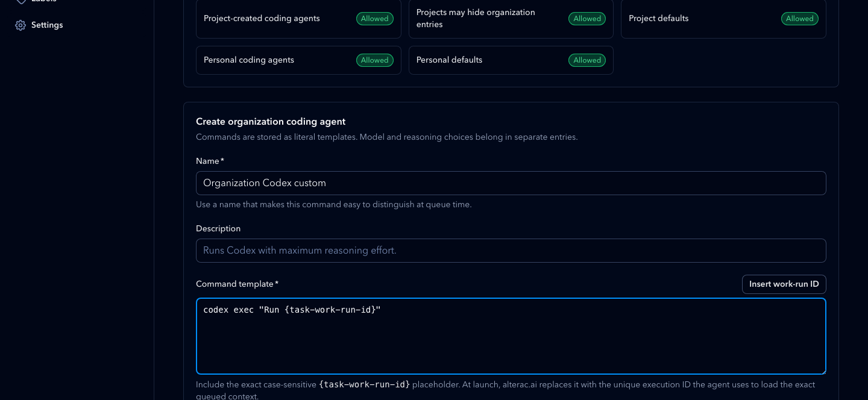Click the {task-work-run-id} placeholder in help text
This screenshot has width=868, height=400.
click(365, 384)
